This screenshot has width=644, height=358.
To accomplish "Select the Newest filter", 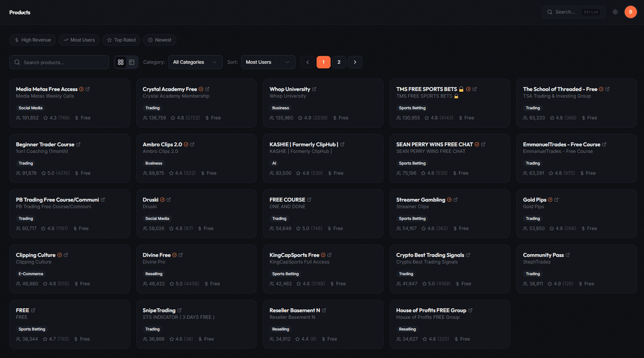I will tap(159, 40).
